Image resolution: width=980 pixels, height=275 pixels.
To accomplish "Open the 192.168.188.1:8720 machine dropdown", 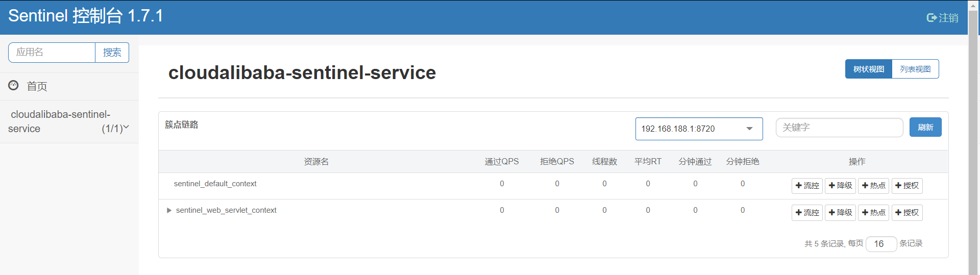I will pyautogui.click(x=699, y=129).
